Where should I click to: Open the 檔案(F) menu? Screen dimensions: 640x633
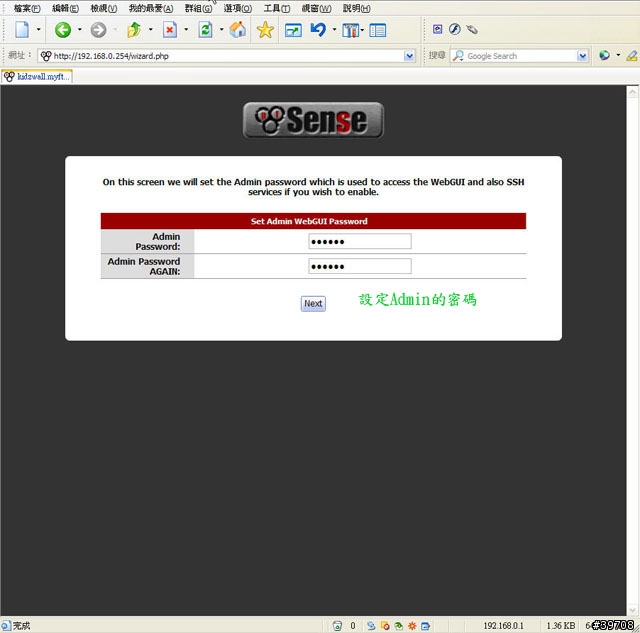27,8
